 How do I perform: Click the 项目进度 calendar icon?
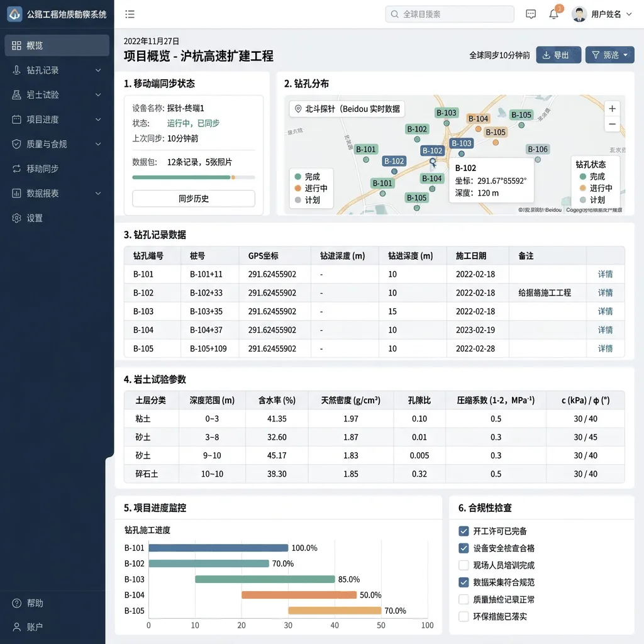click(16, 119)
